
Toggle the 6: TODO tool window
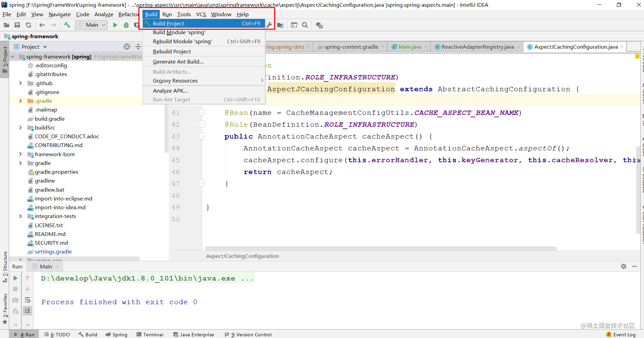point(57,335)
